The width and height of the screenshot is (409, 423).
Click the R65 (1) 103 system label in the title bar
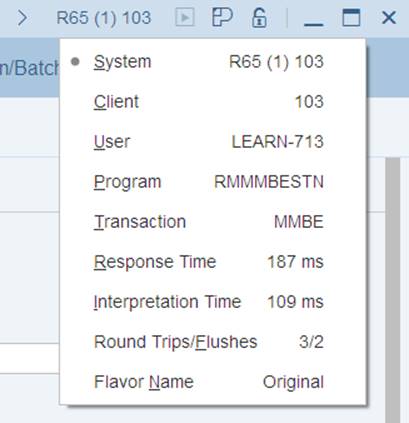(x=104, y=18)
